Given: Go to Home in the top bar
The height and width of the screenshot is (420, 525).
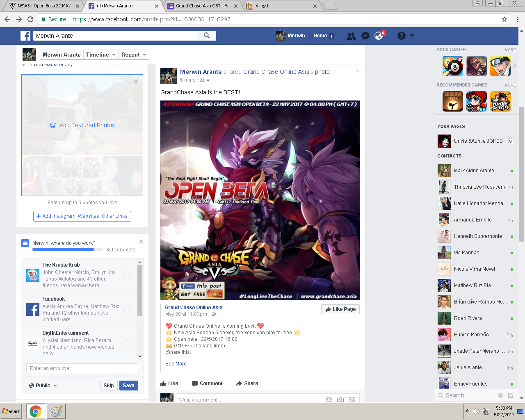Looking at the screenshot, I should coord(320,36).
